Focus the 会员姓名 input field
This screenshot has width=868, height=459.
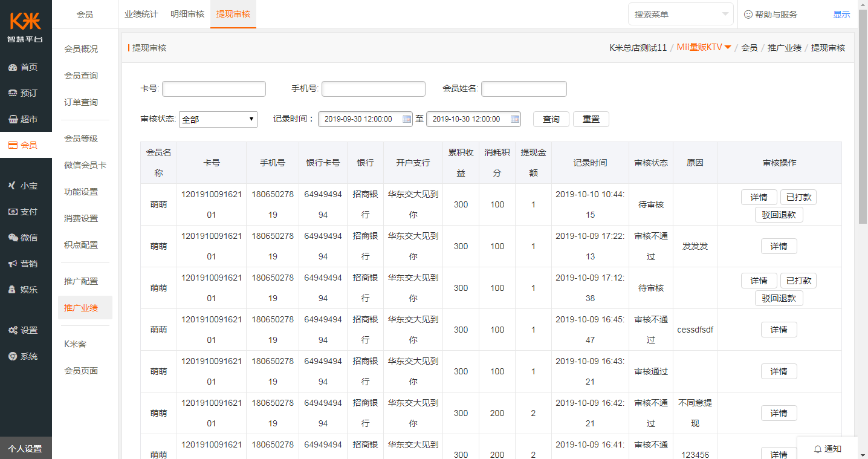pos(524,89)
